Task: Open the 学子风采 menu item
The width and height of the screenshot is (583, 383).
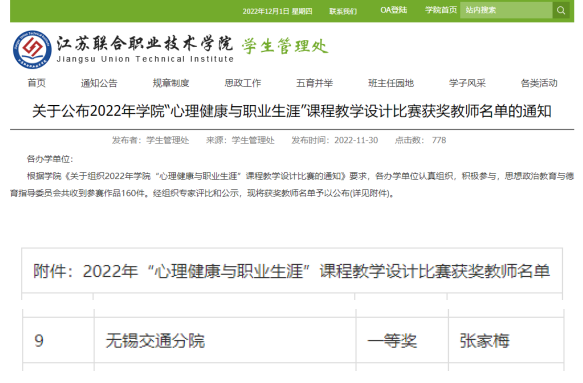Action: pos(467,83)
